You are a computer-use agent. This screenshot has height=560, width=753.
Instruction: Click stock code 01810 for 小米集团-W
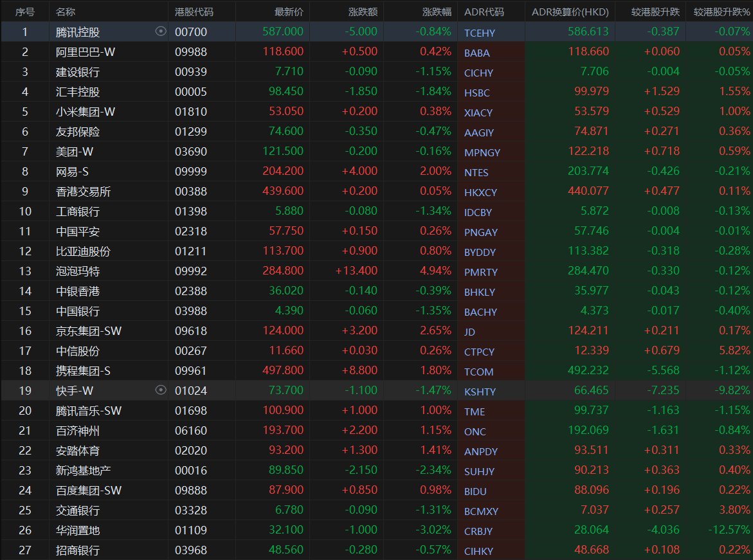coord(191,112)
